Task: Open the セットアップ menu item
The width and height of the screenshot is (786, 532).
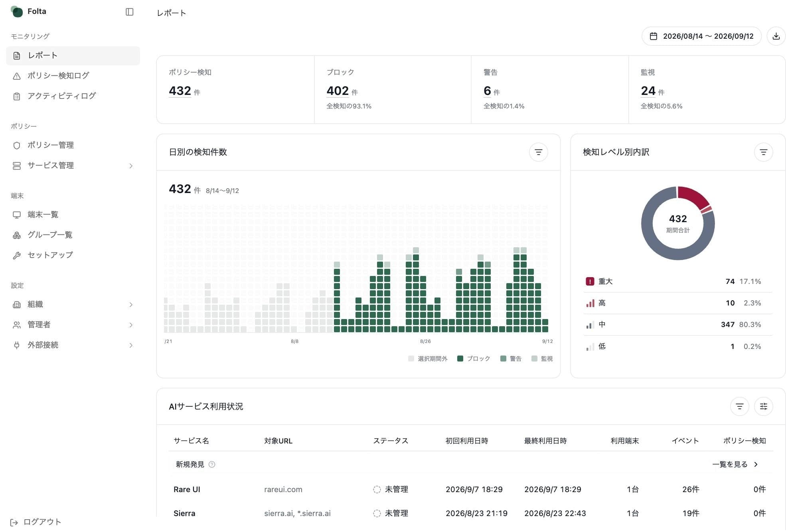Action: [x=73, y=255]
